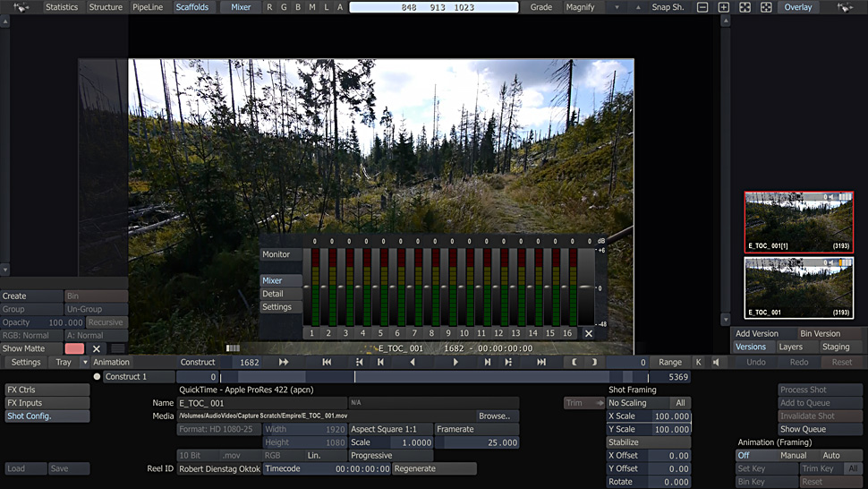
Task: Open the Detail tab in mixer
Action: tap(273, 294)
